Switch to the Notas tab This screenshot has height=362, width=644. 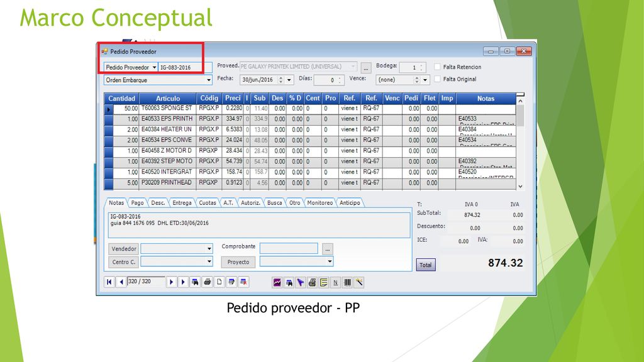coord(116,203)
